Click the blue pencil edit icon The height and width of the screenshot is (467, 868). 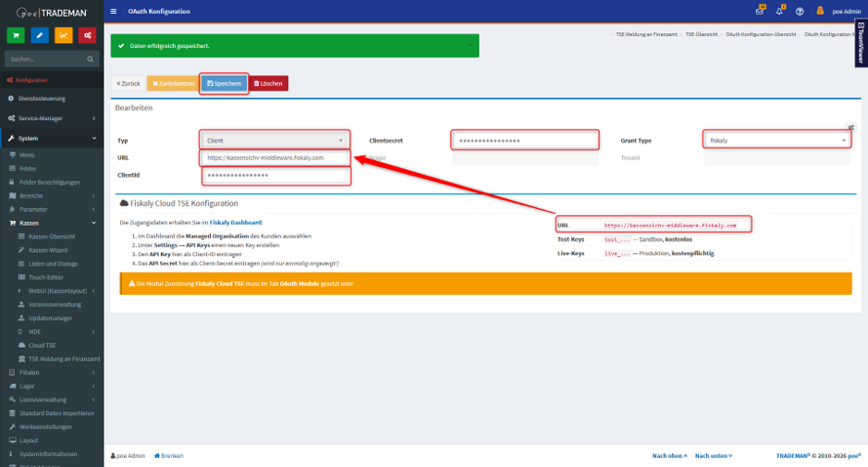pyautogui.click(x=40, y=35)
